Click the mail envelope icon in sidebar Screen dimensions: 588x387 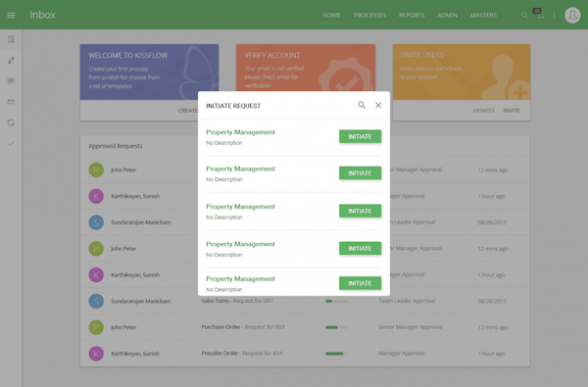point(11,102)
